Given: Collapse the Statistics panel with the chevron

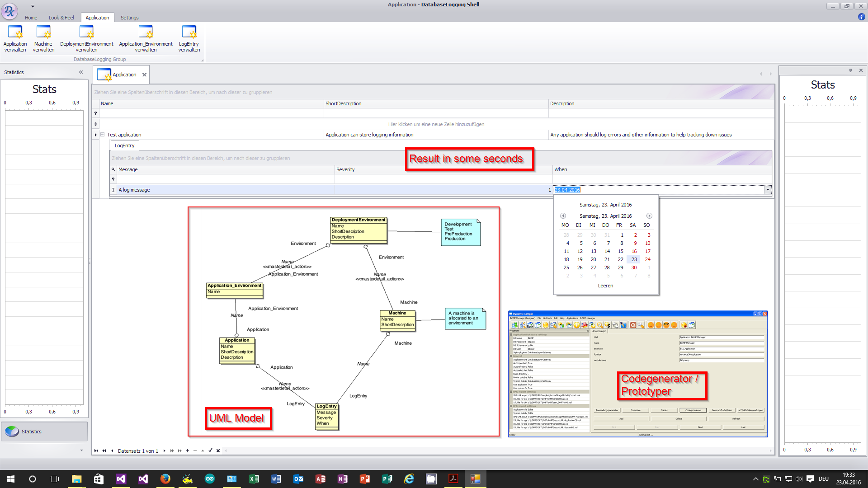Looking at the screenshot, I should (x=81, y=72).
